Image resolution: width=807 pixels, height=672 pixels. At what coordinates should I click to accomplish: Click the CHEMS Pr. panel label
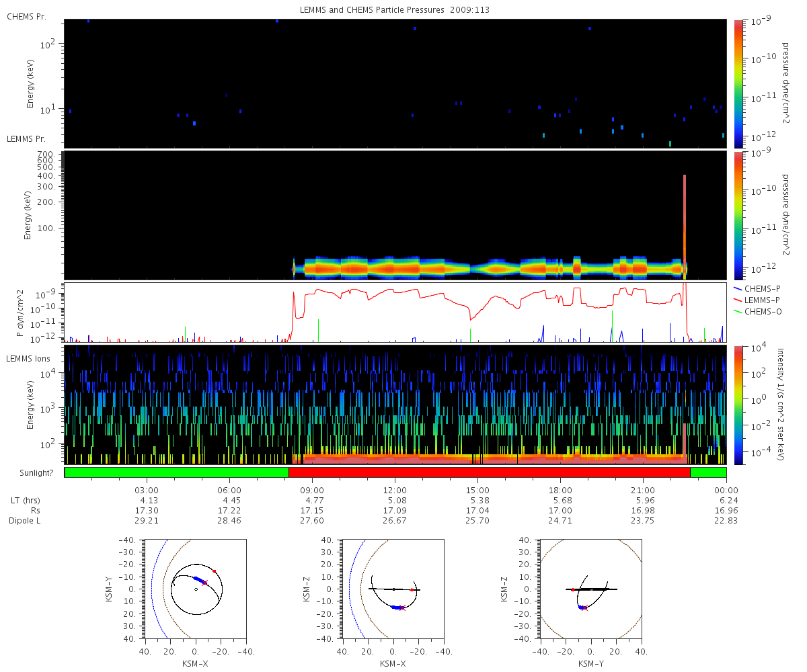[x=26, y=16]
